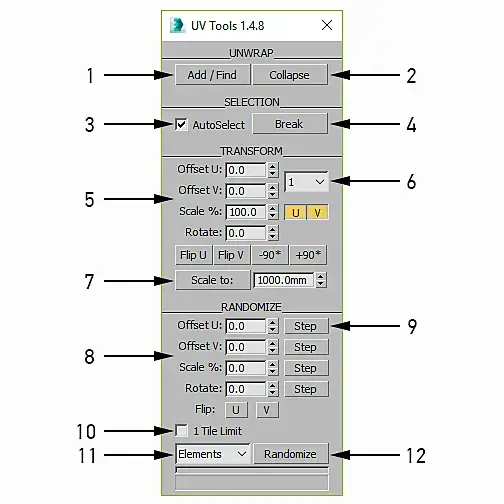Click the Flip U transform button
504x504 pixels.
coord(193,255)
